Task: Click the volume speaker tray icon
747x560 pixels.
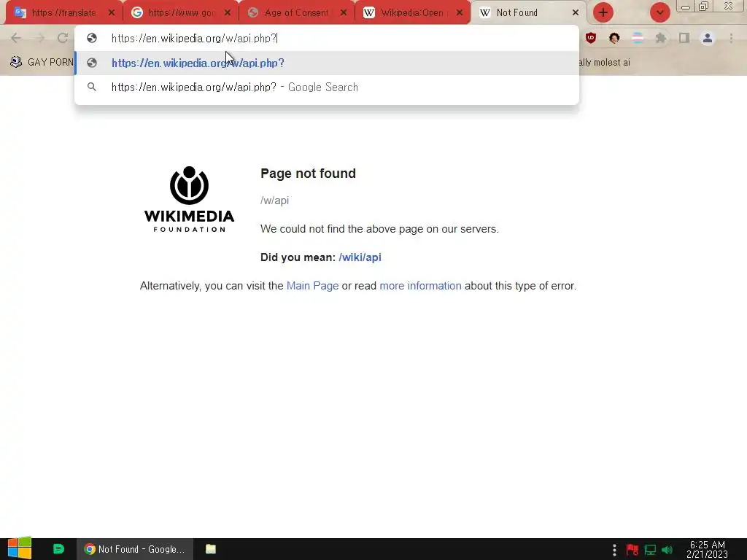Action: [x=667, y=550]
